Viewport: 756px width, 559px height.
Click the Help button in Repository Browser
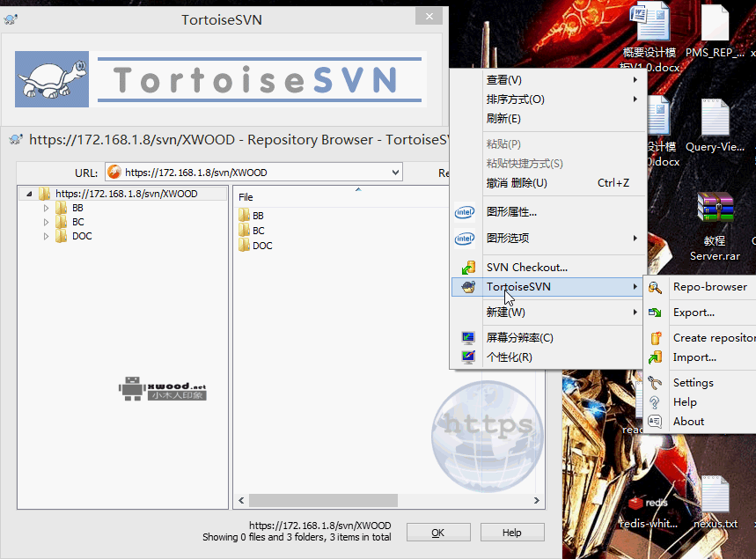click(x=512, y=533)
